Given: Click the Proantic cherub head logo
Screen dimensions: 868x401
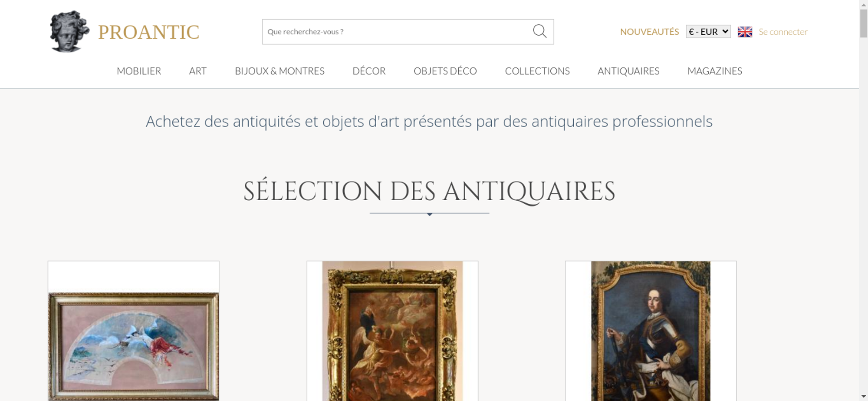Looking at the screenshot, I should [69, 31].
